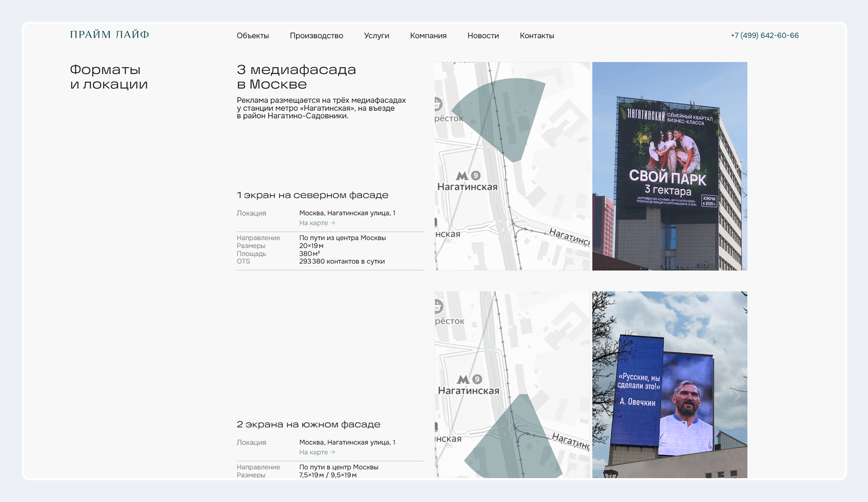
Task: Open the Производство menu item
Action: [x=316, y=36]
